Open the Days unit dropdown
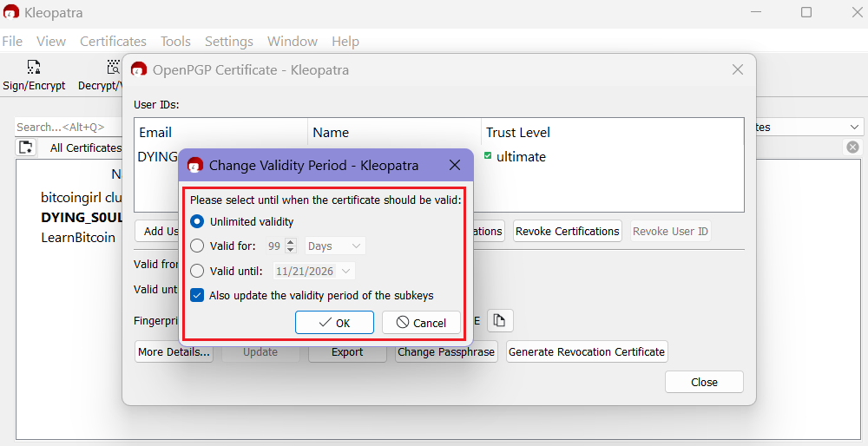 (335, 246)
